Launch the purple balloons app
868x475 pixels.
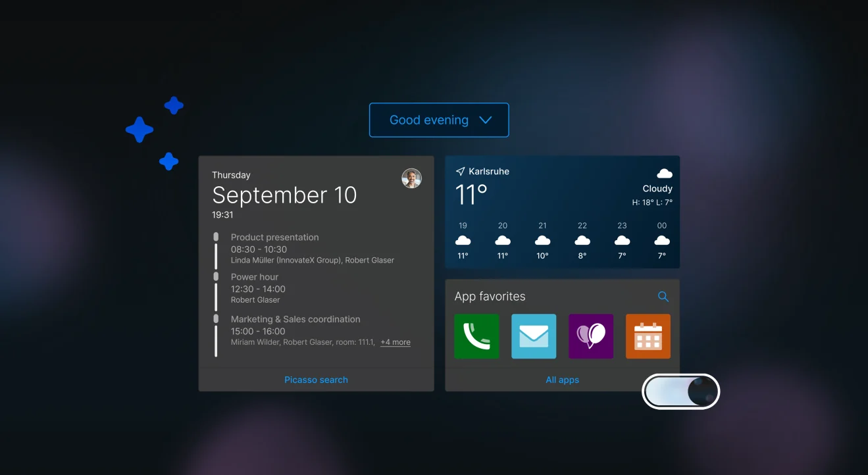591,336
